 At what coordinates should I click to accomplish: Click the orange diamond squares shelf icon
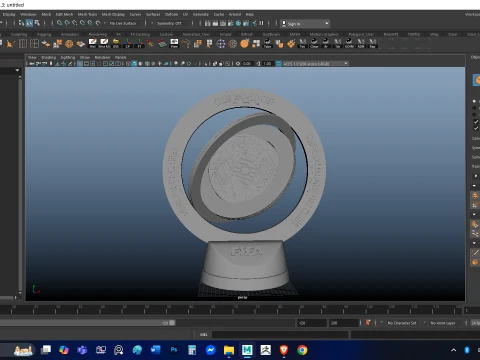pyautogui.click(x=291, y=44)
